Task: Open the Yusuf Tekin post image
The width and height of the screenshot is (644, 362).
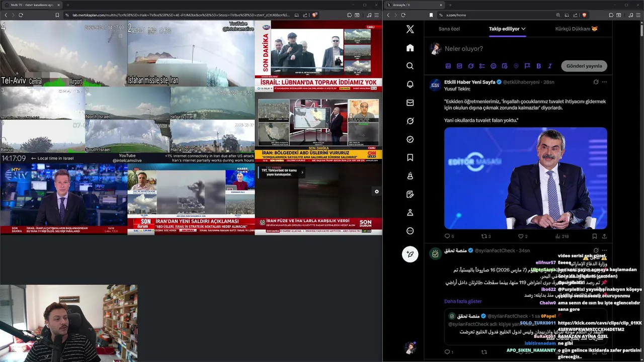Action: coord(525,178)
